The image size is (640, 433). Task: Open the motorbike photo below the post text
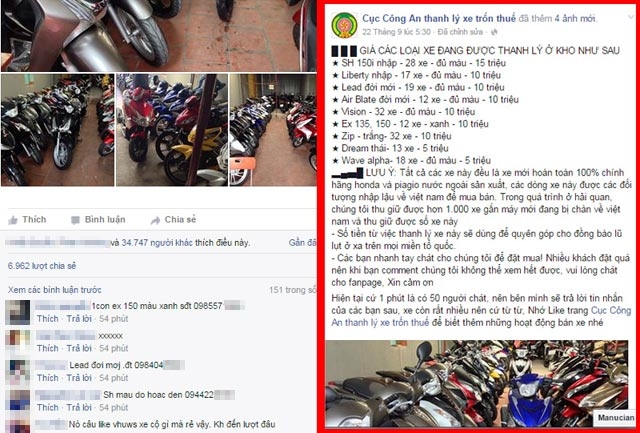[477, 384]
